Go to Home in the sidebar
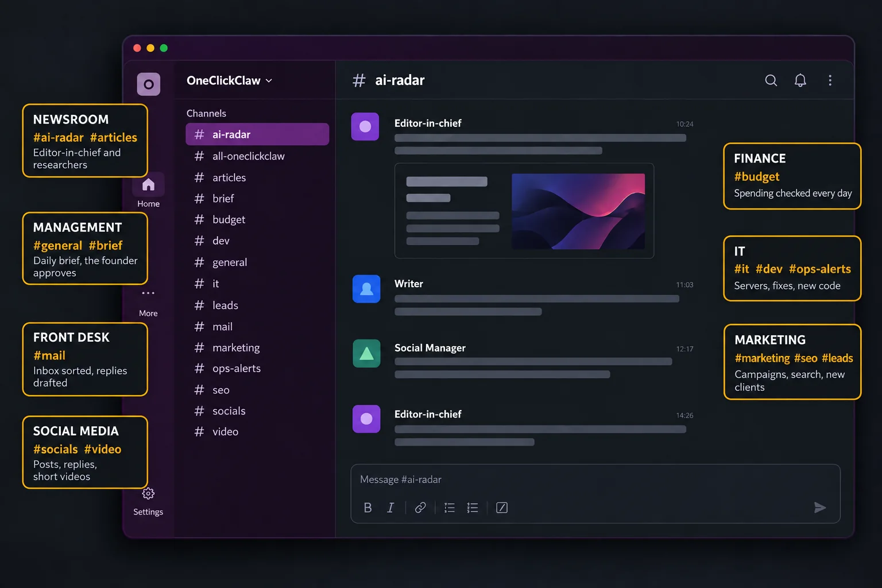 148,191
